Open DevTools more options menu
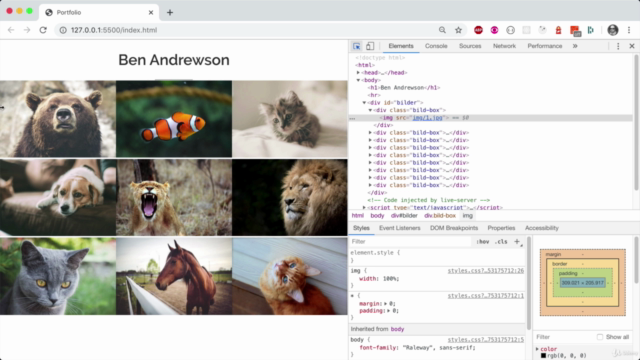This screenshot has width=640, height=360. pos(618,46)
